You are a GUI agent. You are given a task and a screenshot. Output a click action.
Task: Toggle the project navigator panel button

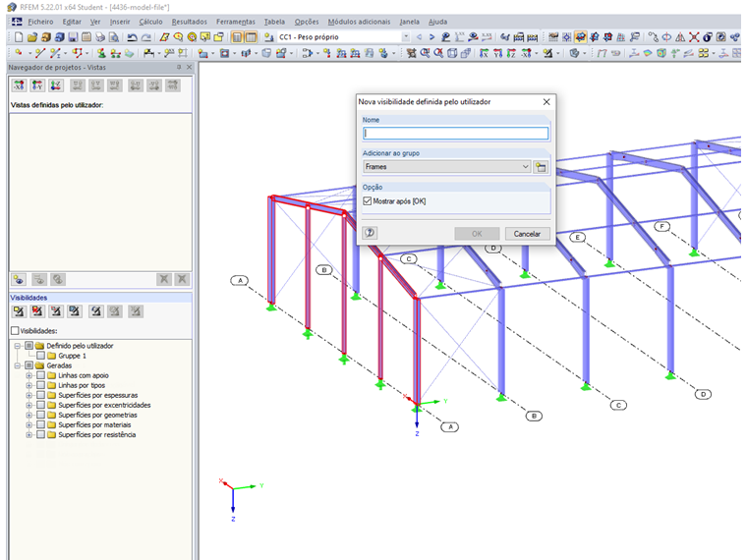click(237, 37)
